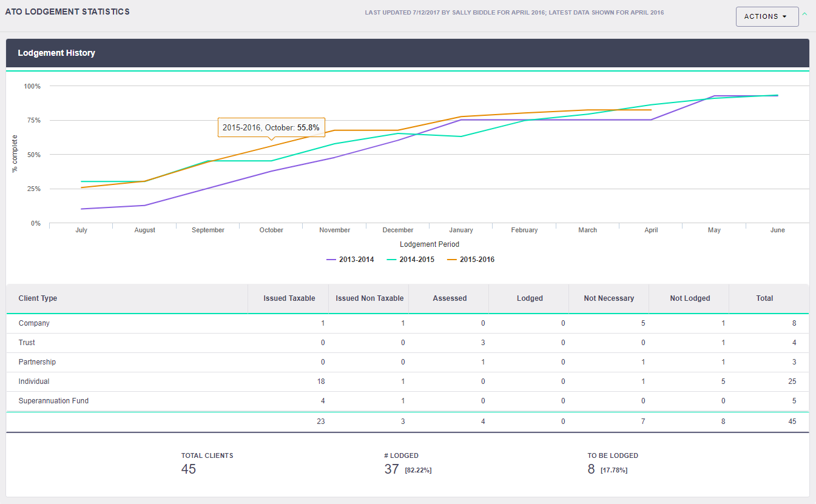816x504 pixels.
Task: Click the purple line marker in the legend
Action: click(331, 259)
